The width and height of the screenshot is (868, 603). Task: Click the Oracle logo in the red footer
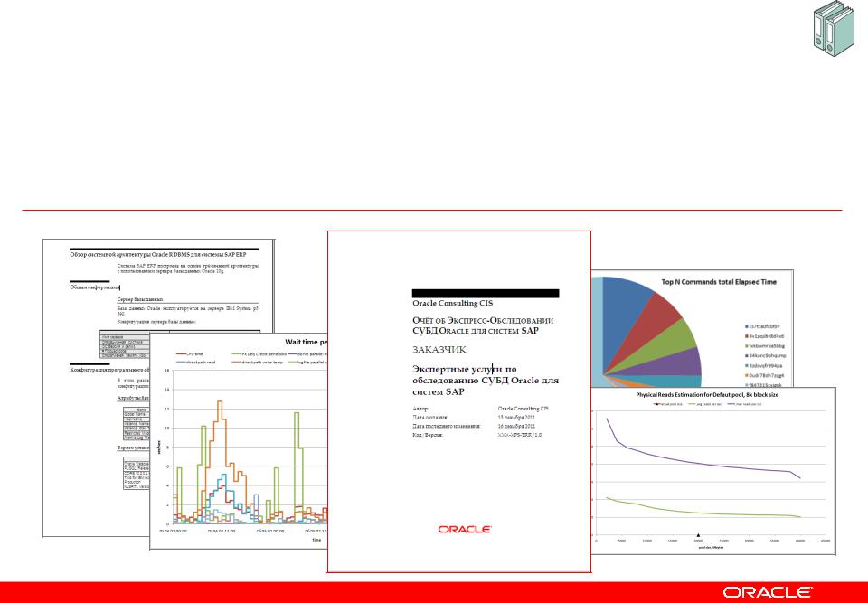768,592
